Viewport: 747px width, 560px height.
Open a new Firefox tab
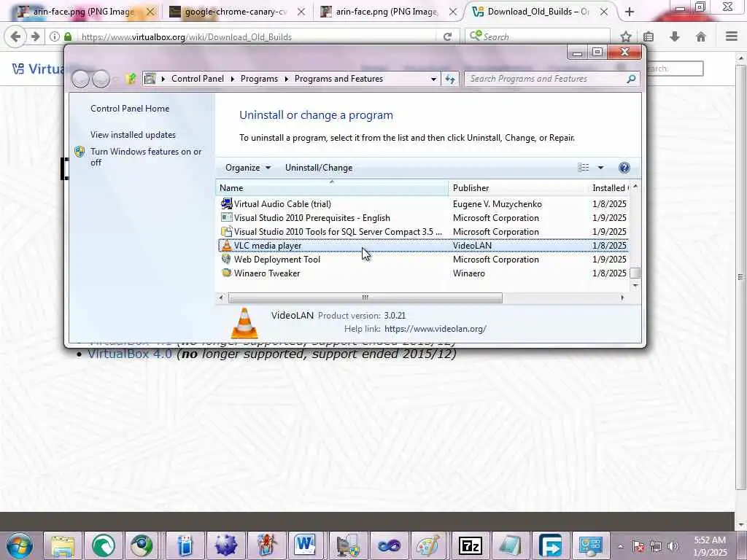click(630, 12)
